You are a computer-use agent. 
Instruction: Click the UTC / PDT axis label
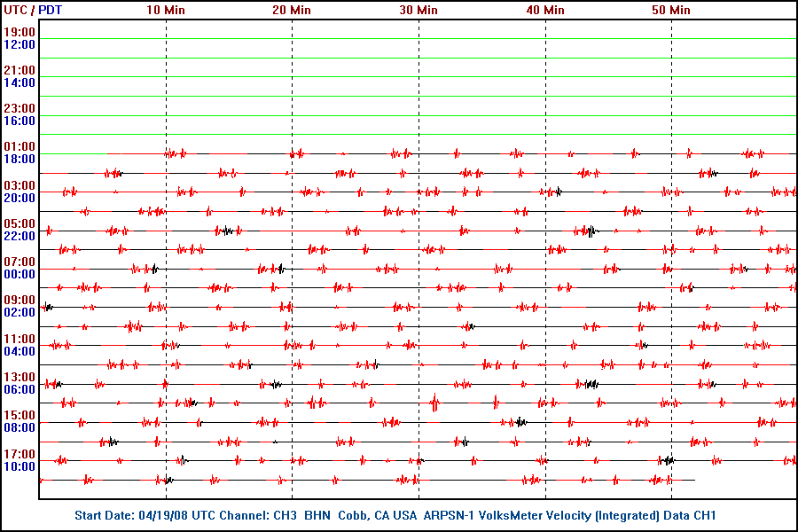(33, 10)
